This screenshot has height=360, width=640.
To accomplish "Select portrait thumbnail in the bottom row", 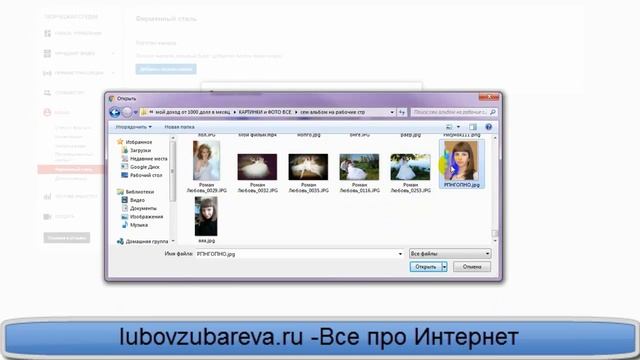I will [x=206, y=216].
